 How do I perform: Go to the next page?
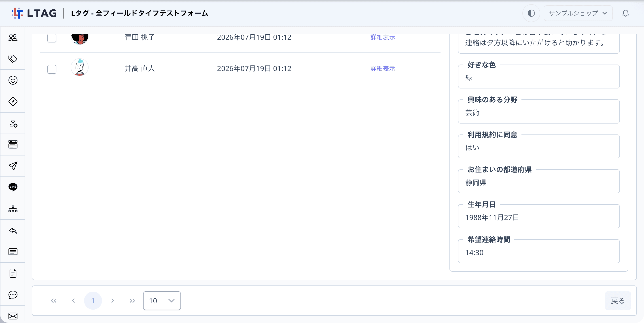pyautogui.click(x=112, y=300)
